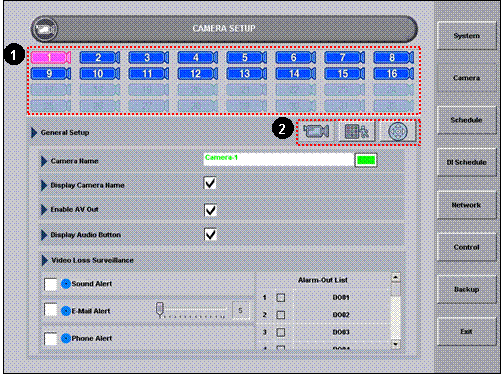Toggle the Enable AV Out checkbox
The height and width of the screenshot is (374, 501).
(x=210, y=210)
